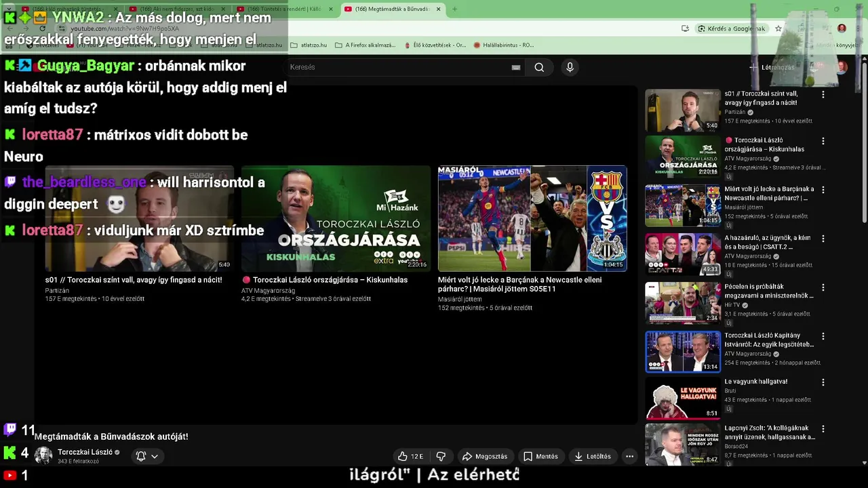
Task: Open the A Firefox alkalmazá... bookmark folder
Action: coord(366,45)
